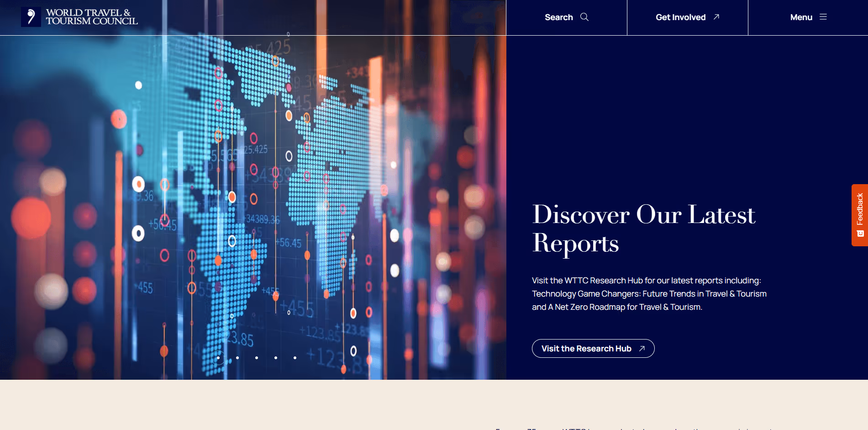Open search using the magnifying glass icon
Screen dimensions: 868x430
[x=585, y=17]
